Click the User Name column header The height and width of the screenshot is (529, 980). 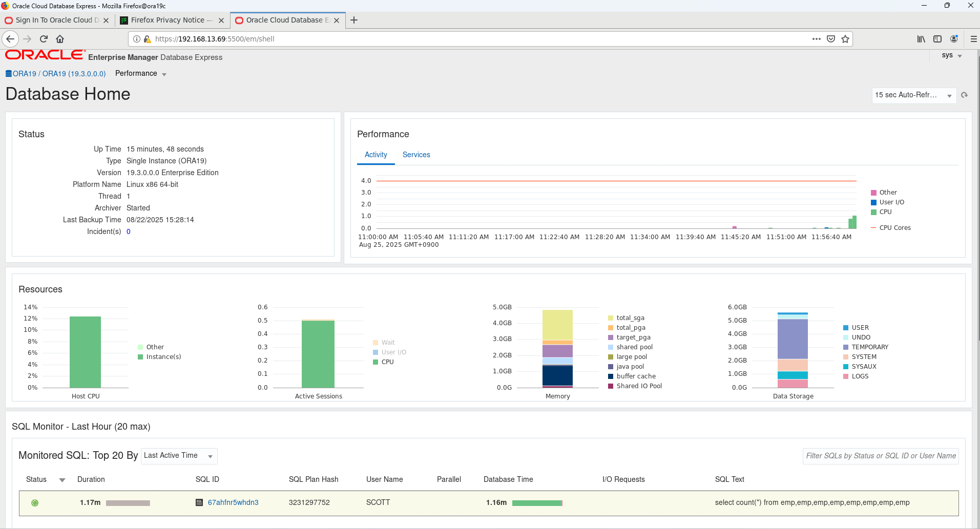[x=385, y=479]
